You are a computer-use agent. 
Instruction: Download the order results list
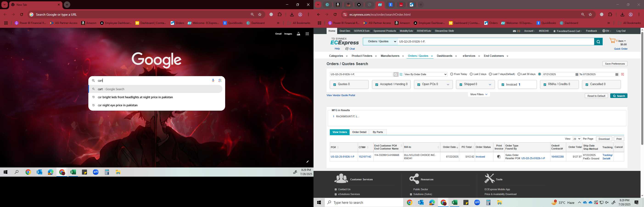click(x=604, y=139)
